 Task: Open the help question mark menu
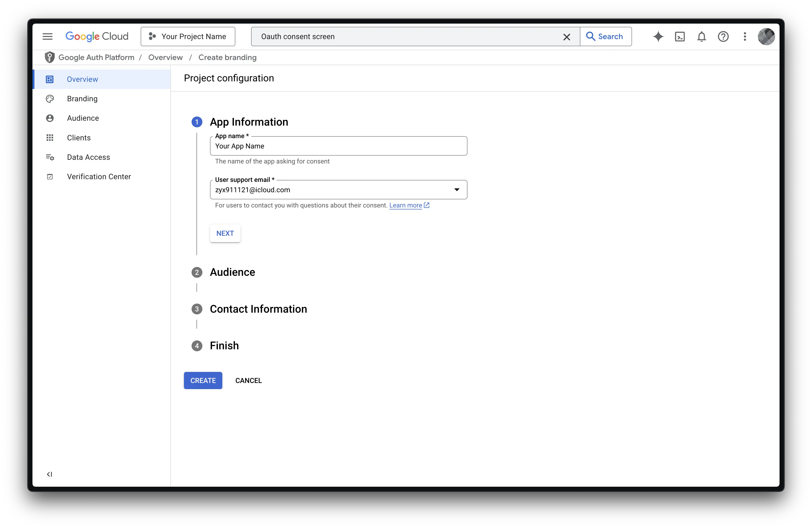click(x=723, y=36)
